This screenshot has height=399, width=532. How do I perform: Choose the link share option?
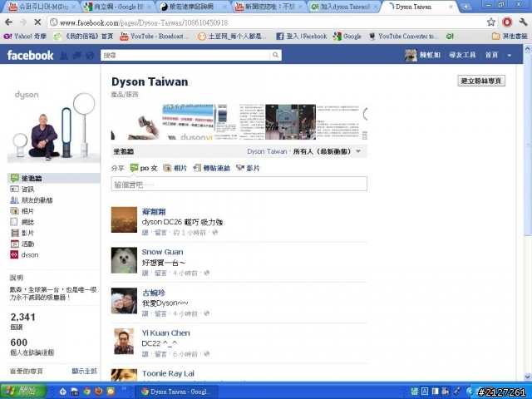(x=212, y=168)
